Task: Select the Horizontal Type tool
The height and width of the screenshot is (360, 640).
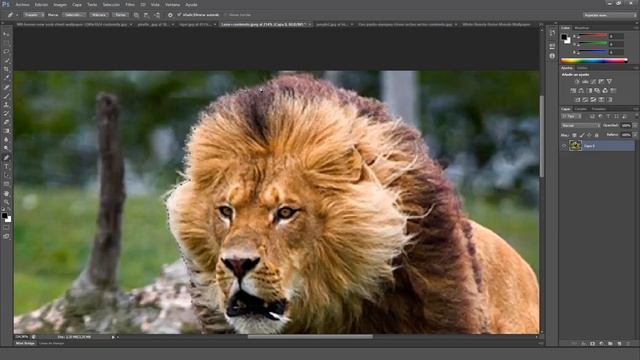Action: (6, 167)
